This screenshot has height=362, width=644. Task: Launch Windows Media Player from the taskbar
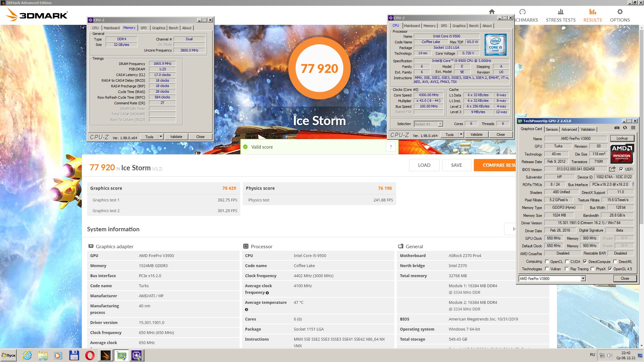click(58, 355)
